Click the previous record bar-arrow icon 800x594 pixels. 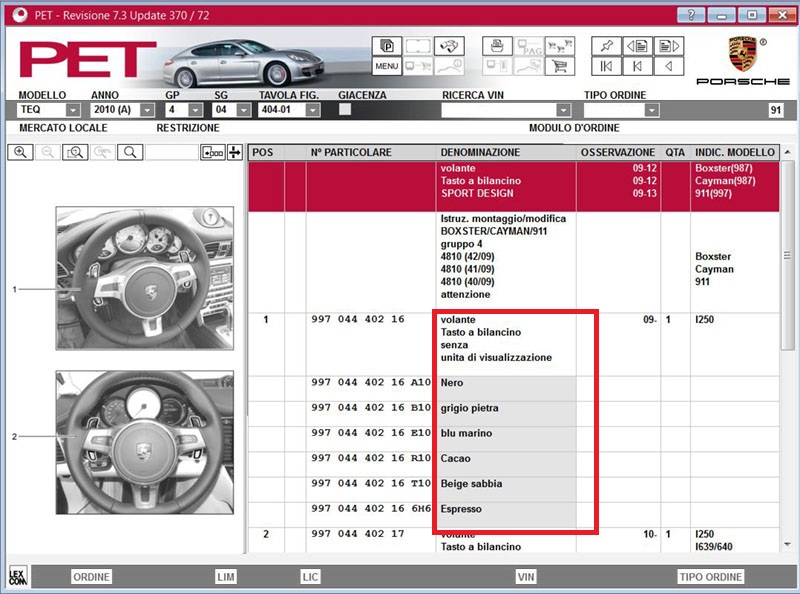tap(637, 66)
